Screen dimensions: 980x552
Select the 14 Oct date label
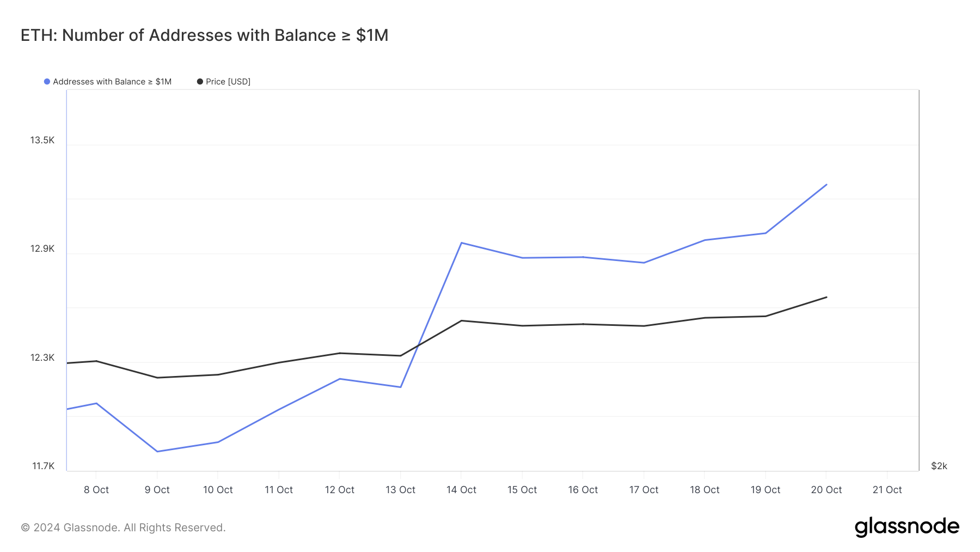pyautogui.click(x=462, y=489)
